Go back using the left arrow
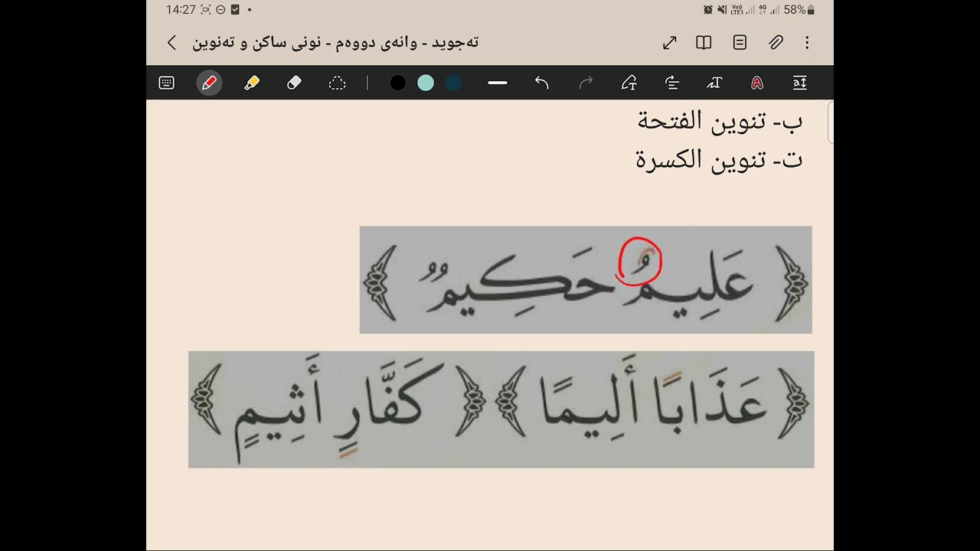 pyautogui.click(x=171, y=43)
